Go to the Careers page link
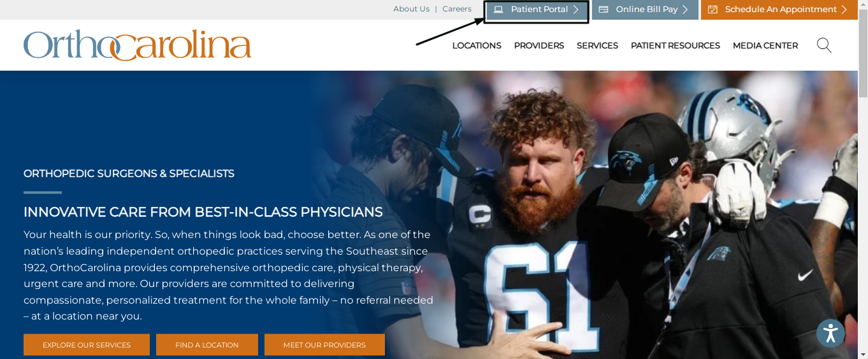This screenshot has height=359, width=868. pos(457,9)
